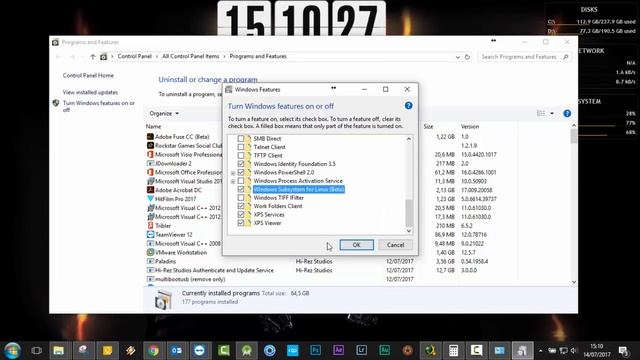Click search magnifier in Programs and Features
The image size is (640, 360).
566,57
